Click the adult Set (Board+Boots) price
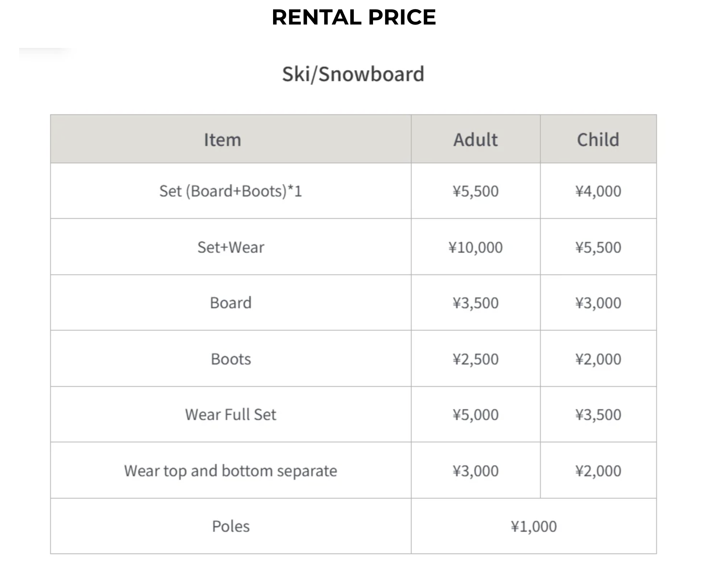 click(x=475, y=191)
